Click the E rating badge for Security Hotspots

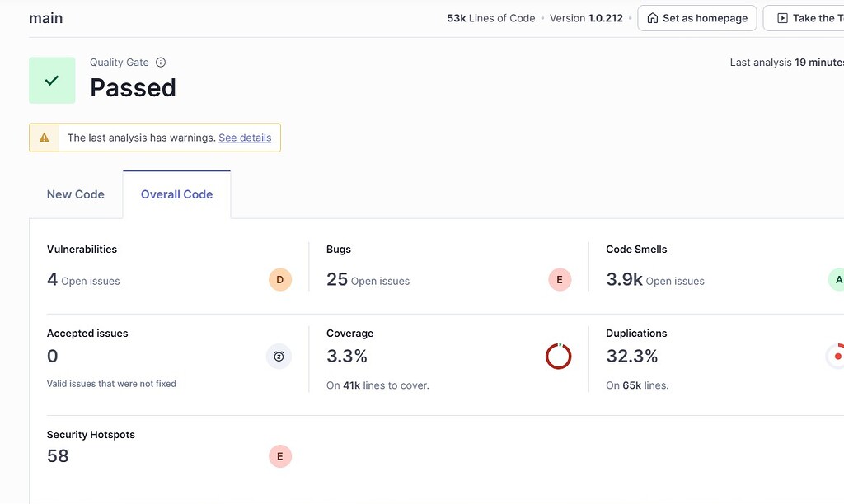(279, 455)
